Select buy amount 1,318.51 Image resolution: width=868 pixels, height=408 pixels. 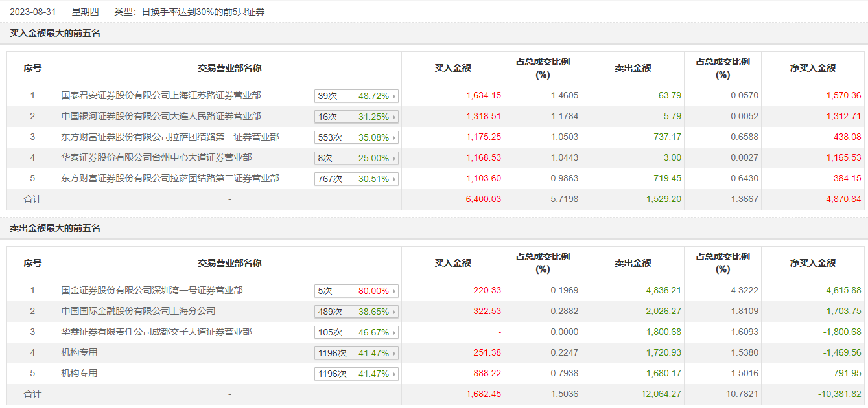(484, 117)
